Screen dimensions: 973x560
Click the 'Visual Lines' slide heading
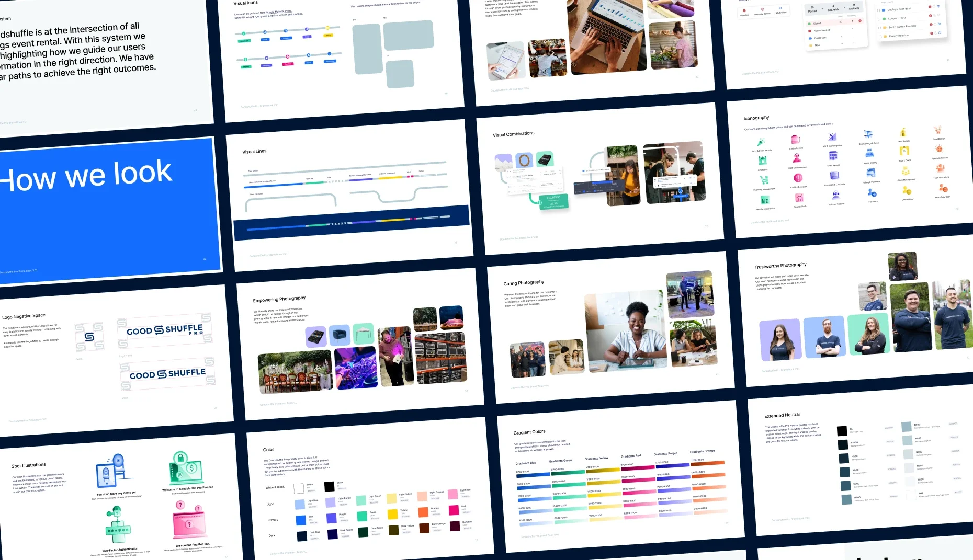(254, 152)
